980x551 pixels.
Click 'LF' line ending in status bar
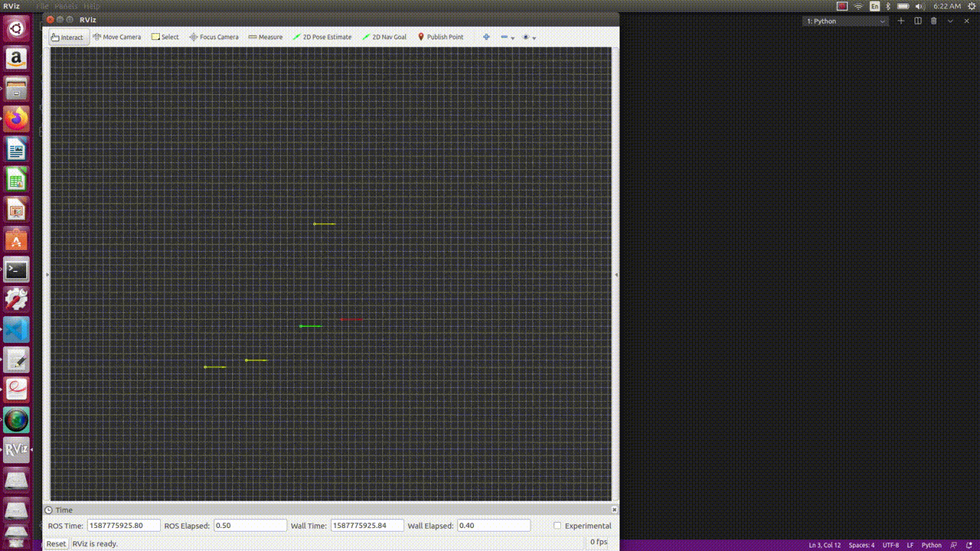[910, 546]
